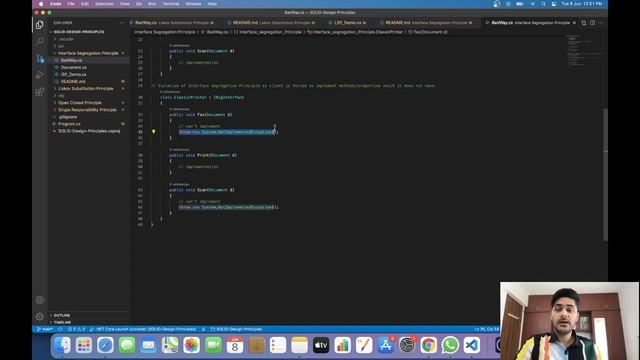Open Google Chrome from the Dock
This screenshot has width=640, height=360.
pyautogui.click(x=429, y=345)
